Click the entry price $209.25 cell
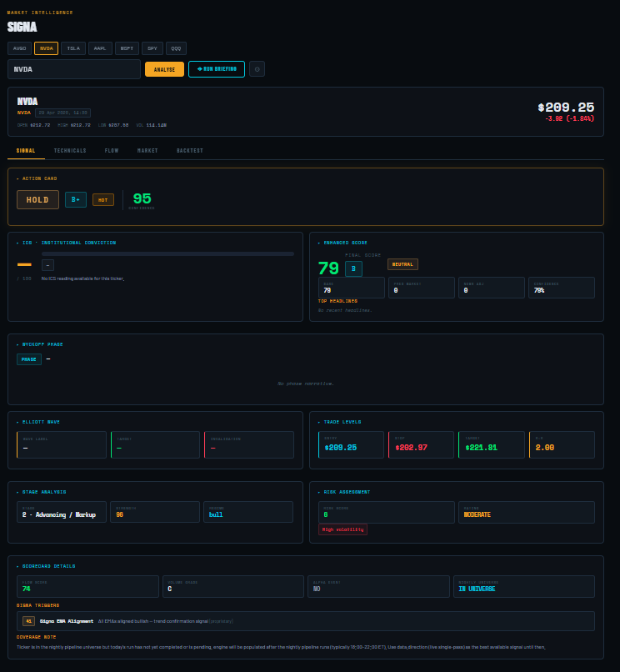 pos(351,445)
